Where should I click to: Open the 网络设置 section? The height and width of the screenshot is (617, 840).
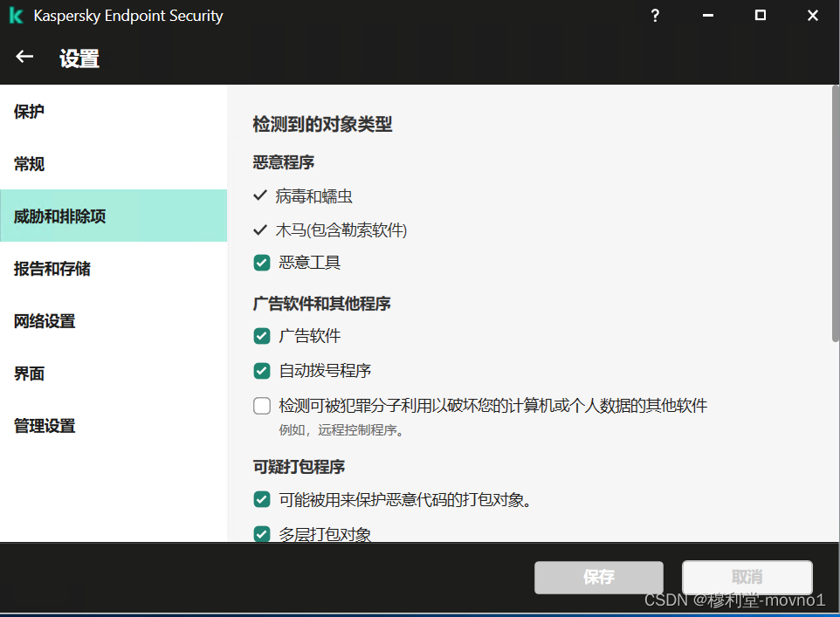coord(114,321)
